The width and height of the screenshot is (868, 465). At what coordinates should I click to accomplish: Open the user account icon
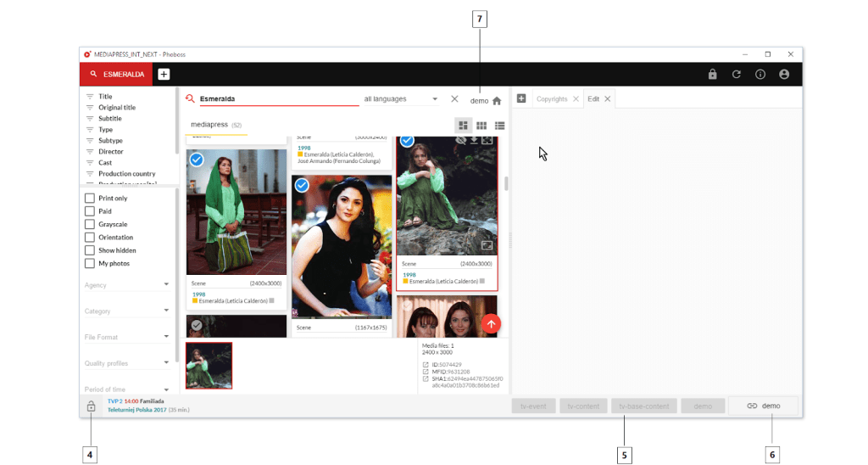tap(784, 75)
